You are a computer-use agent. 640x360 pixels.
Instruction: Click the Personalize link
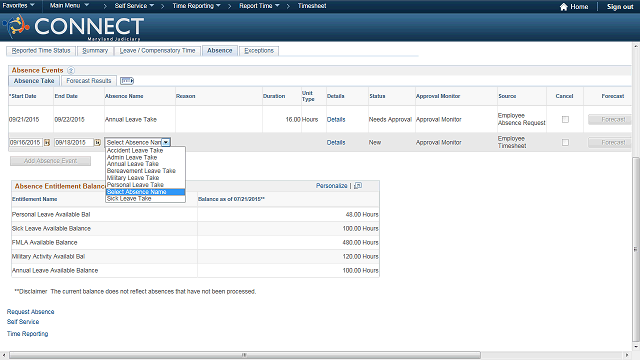coord(331,186)
